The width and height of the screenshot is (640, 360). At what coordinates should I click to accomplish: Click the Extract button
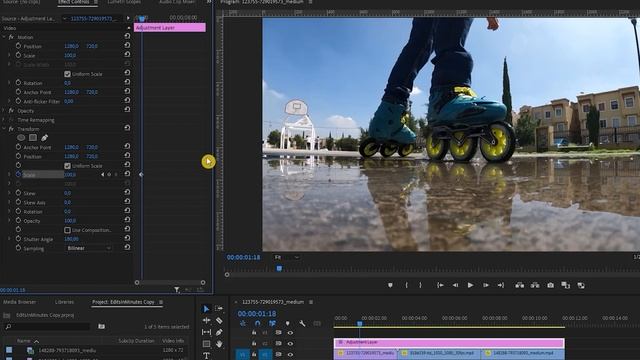pos(535,285)
